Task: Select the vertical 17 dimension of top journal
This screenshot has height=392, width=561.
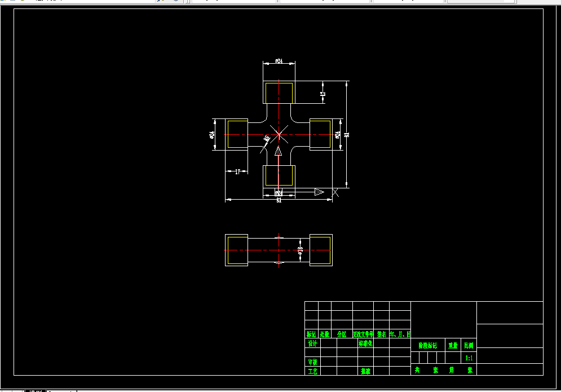Action: 323,94
